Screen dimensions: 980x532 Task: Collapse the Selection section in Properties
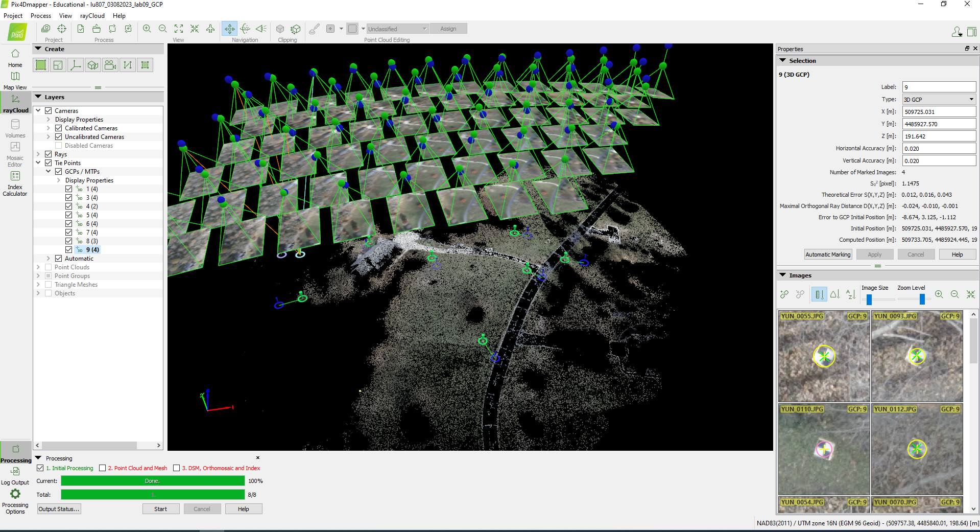point(783,60)
